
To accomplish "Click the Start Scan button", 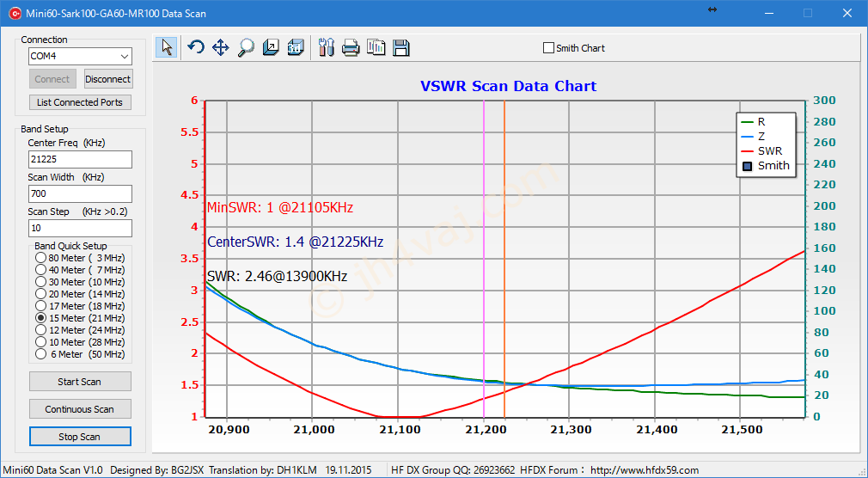I will pyautogui.click(x=80, y=382).
